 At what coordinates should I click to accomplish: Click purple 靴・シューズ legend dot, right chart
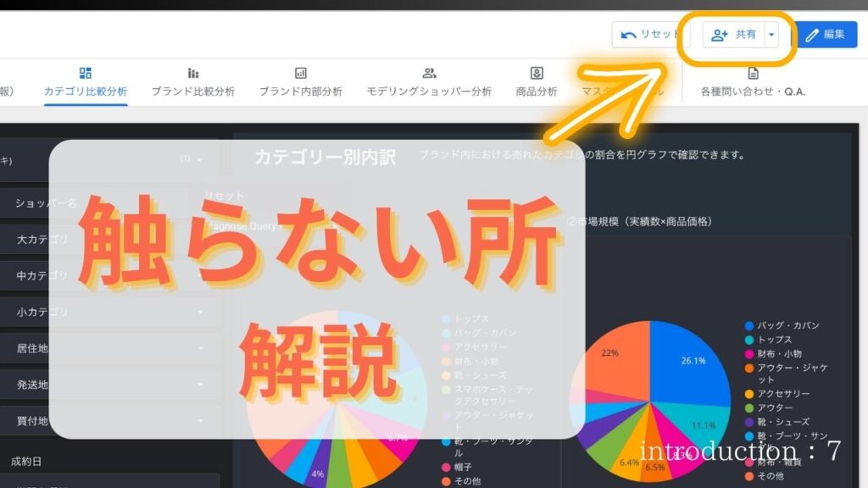click(749, 422)
